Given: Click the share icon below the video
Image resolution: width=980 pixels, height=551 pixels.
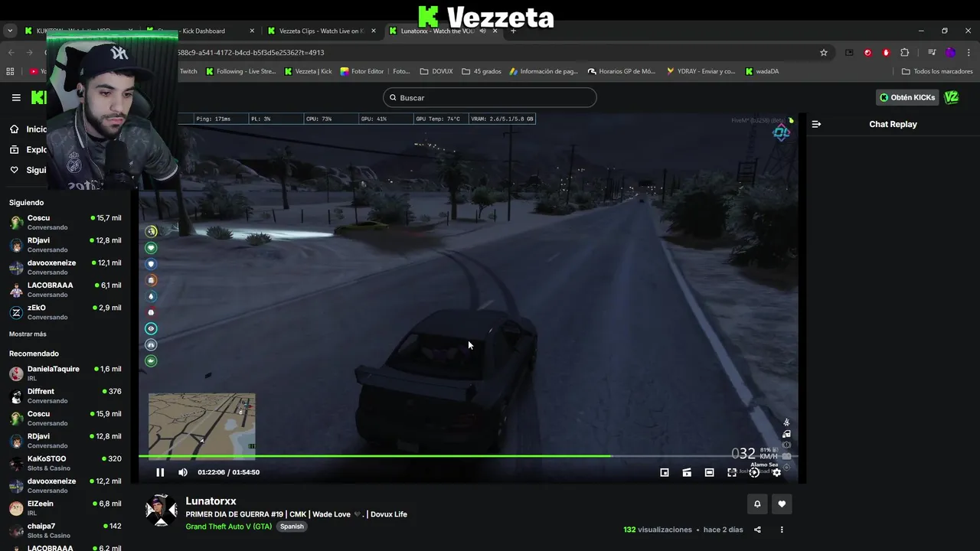Looking at the screenshot, I should [x=757, y=530].
